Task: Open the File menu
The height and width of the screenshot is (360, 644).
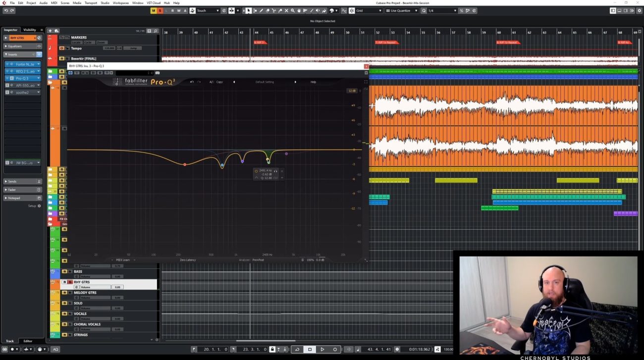Action: click(12, 3)
